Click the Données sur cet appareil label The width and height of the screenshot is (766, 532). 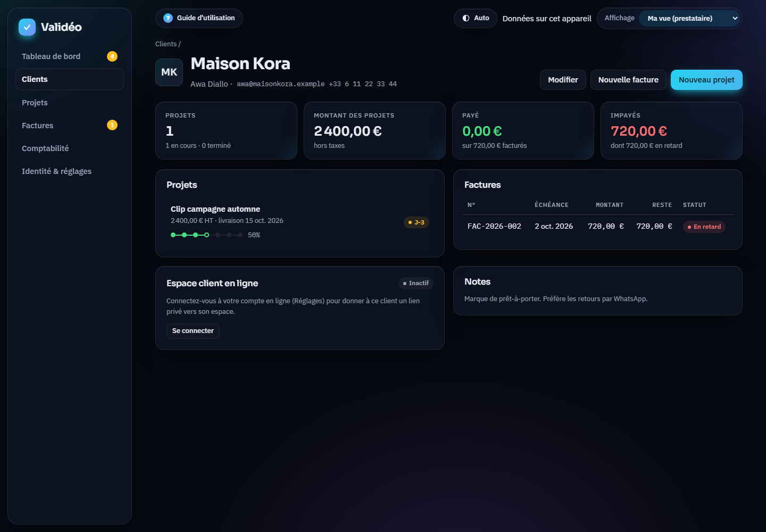click(x=547, y=19)
